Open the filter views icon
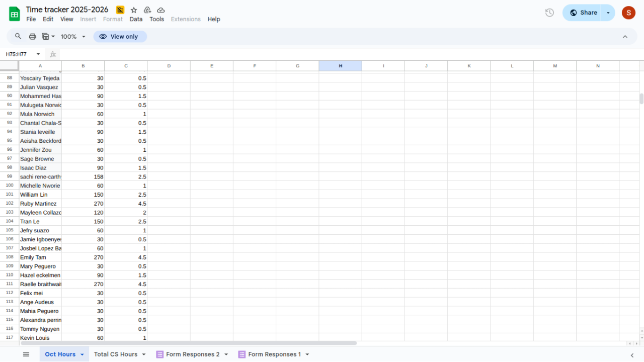Image resolution: width=644 pixels, height=362 pixels. pyautogui.click(x=48, y=36)
